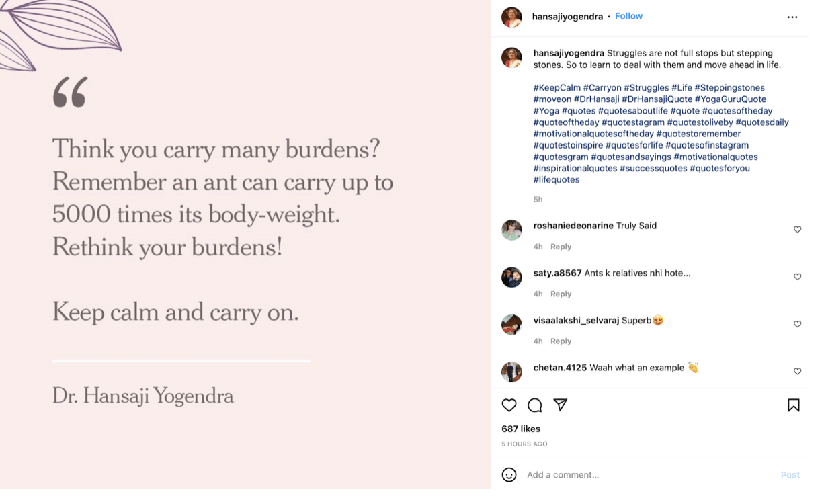
Task: Heart visaalakshi_selvaraj's comment
Action: (x=797, y=324)
